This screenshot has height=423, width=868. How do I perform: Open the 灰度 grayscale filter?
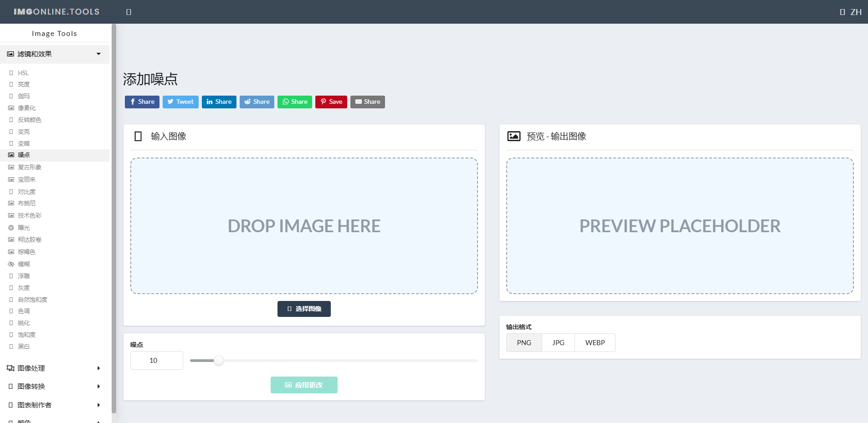coord(24,288)
